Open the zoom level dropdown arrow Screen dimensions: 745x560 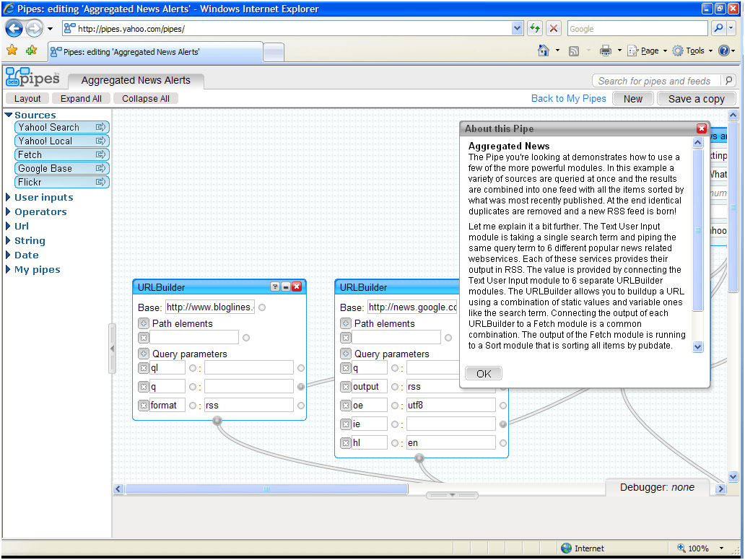coord(721,548)
